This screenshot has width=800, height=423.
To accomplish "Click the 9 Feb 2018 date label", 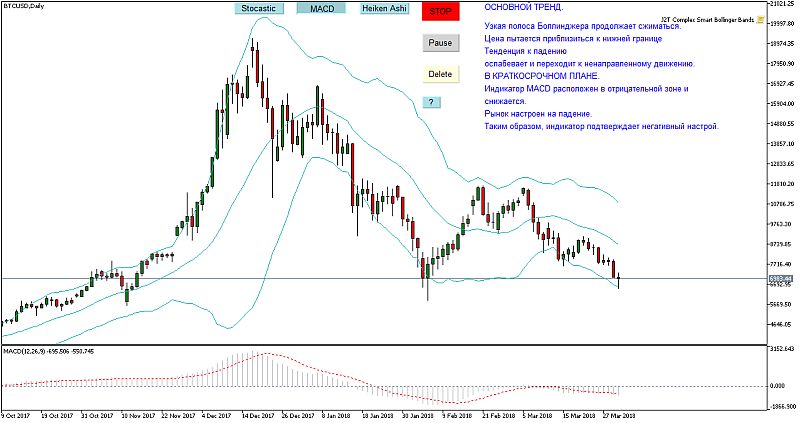I will (458, 416).
